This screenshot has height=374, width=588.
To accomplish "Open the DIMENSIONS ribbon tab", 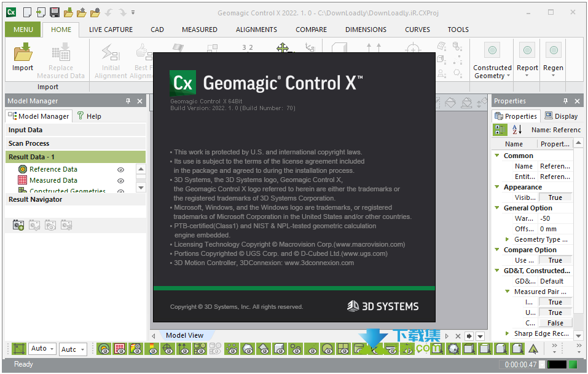I will point(366,30).
